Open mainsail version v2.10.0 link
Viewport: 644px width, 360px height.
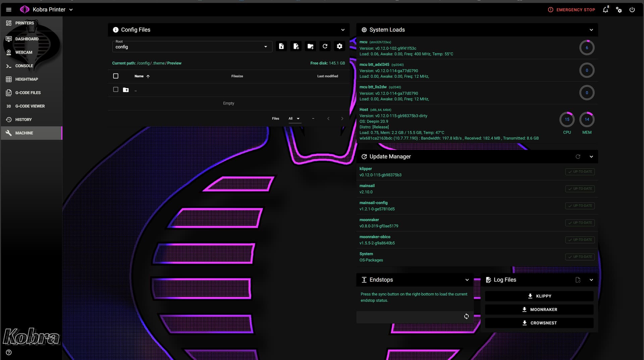coord(366,192)
